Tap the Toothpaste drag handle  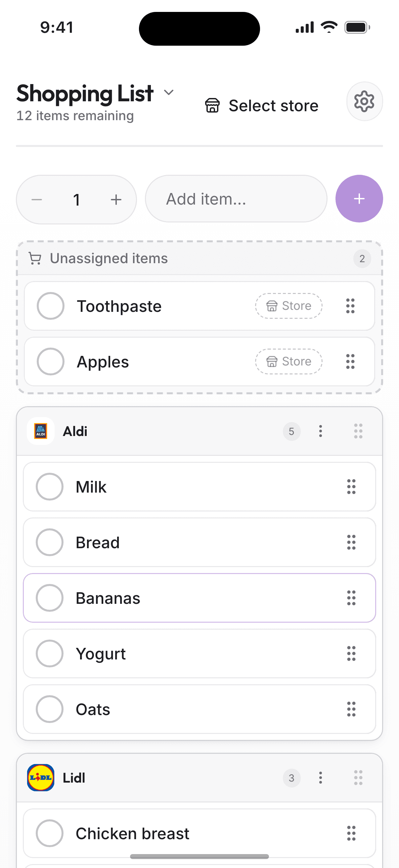pyautogui.click(x=350, y=306)
